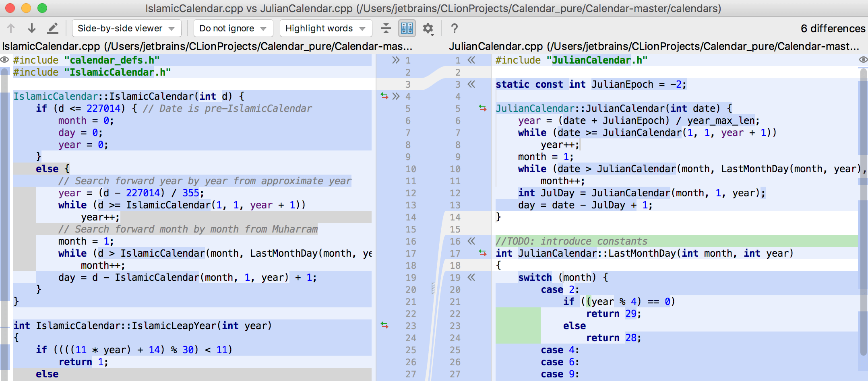Click the green TODO comment line
The height and width of the screenshot is (381, 868).
point(572,241)
